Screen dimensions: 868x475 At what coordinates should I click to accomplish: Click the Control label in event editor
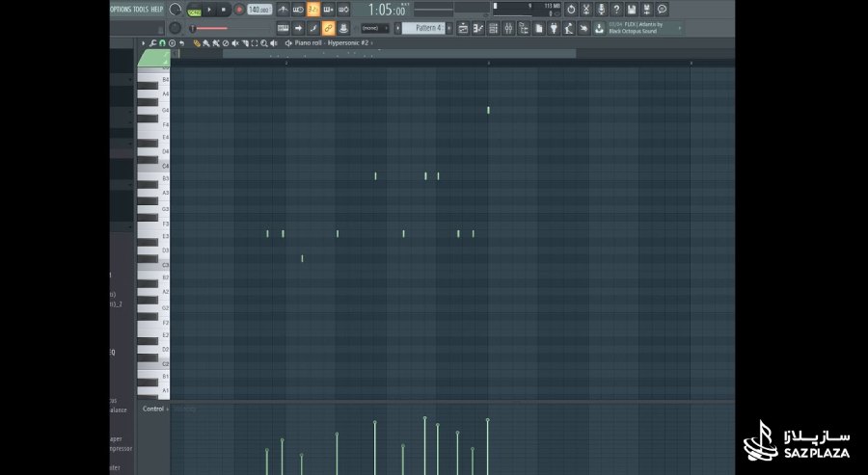point(152,409)
